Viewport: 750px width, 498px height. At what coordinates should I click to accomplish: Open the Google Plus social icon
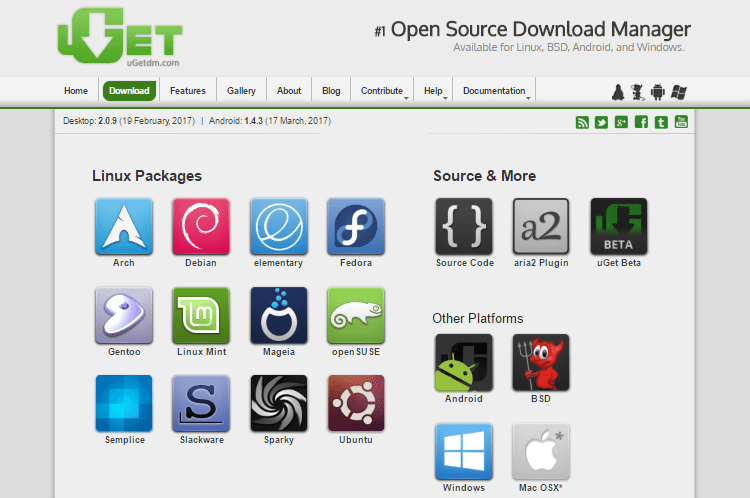pyautogui.click(x=621, y=122)
